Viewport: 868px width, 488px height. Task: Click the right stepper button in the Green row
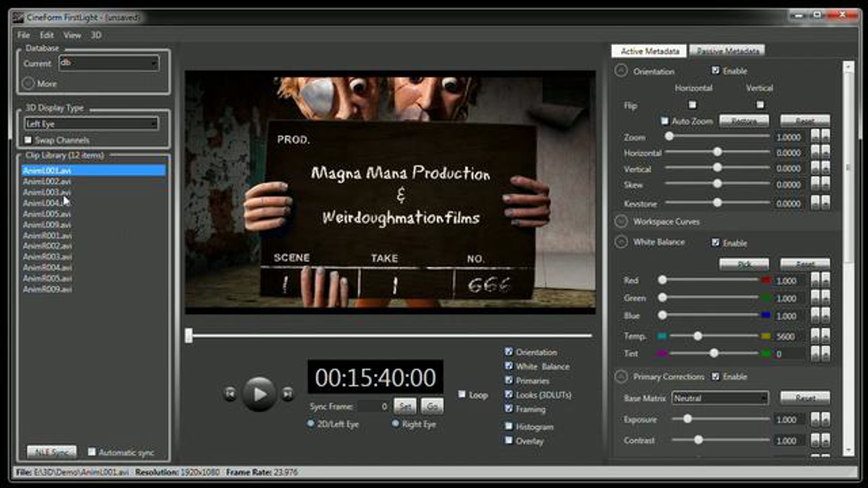pyautogui.click(x=825, y=298)
